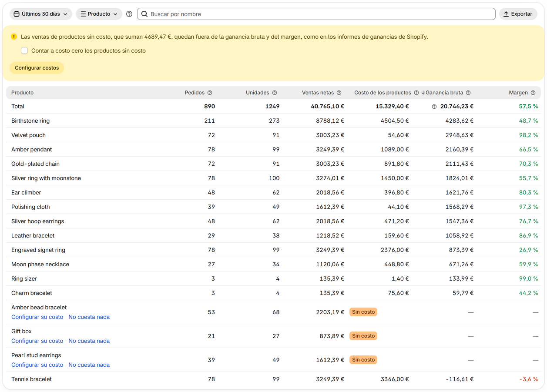Click the Moon phase necklace product name

(x=40, y=265)
